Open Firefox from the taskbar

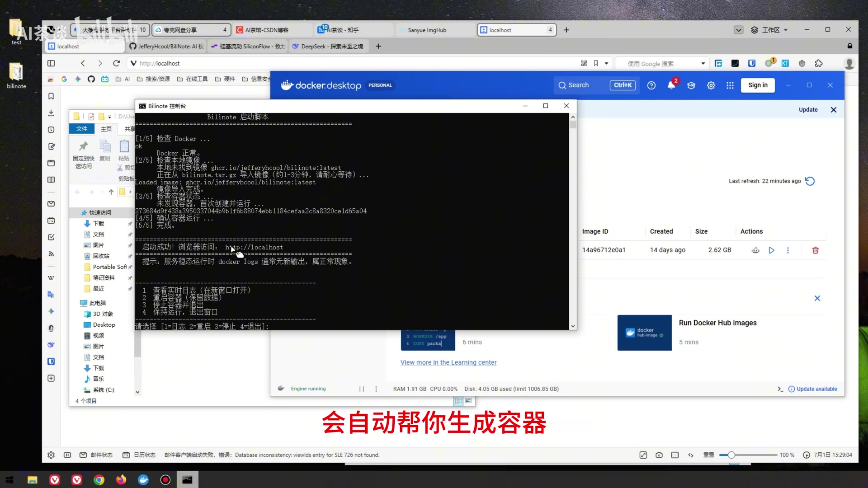(121, 480)
